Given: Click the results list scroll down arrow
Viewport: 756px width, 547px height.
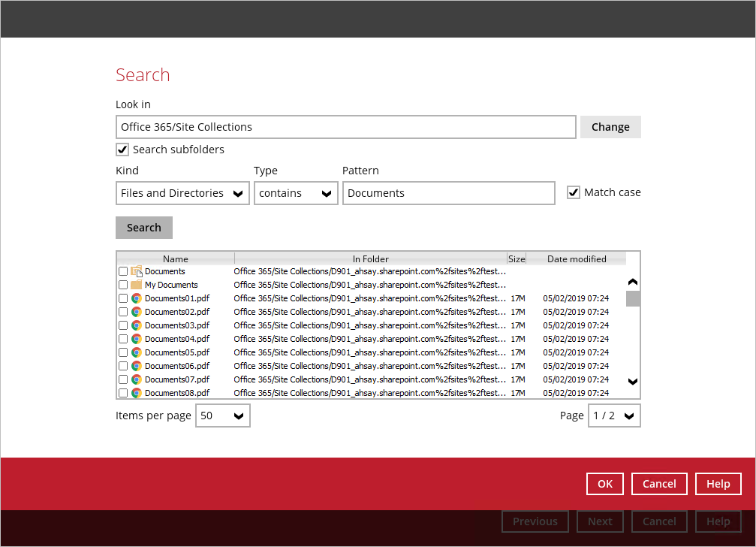Looking at the screenshot, I should tap(633, 382).
